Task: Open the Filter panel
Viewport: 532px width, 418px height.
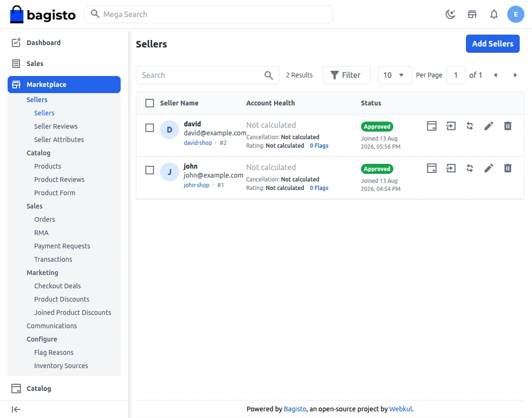Action: [346, 75]
